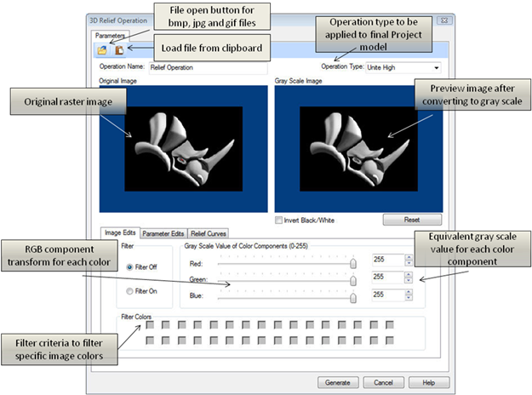The image size is (532, 395).
Task: Pick last swatch in bottom Filter Colors row
Action: tap(390, 341)
